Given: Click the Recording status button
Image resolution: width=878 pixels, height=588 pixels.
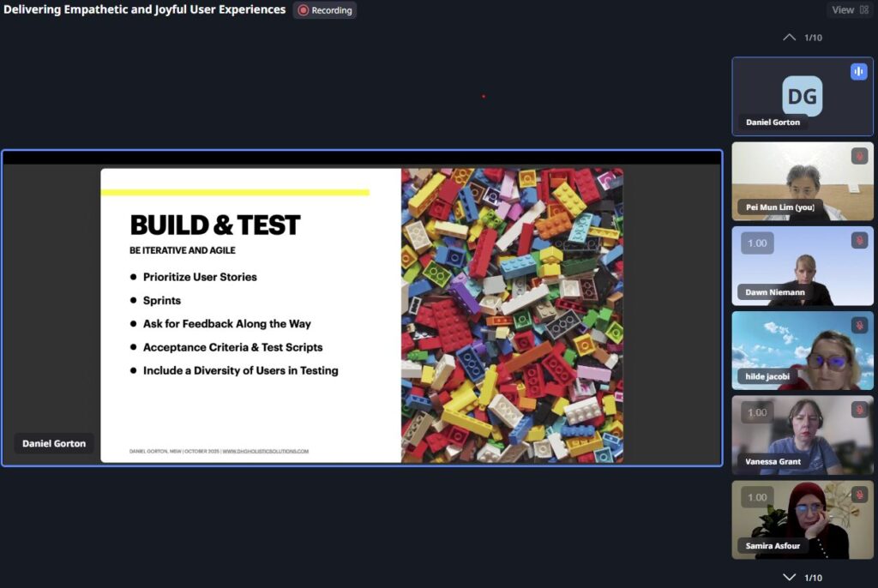Looking at the screenshot, I should [325, 10].
